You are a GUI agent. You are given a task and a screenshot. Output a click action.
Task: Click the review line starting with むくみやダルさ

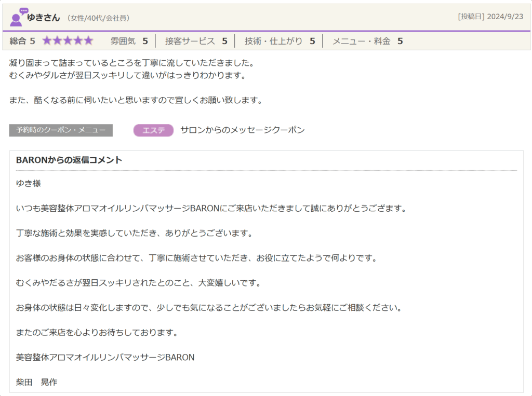tap(127, 75)
